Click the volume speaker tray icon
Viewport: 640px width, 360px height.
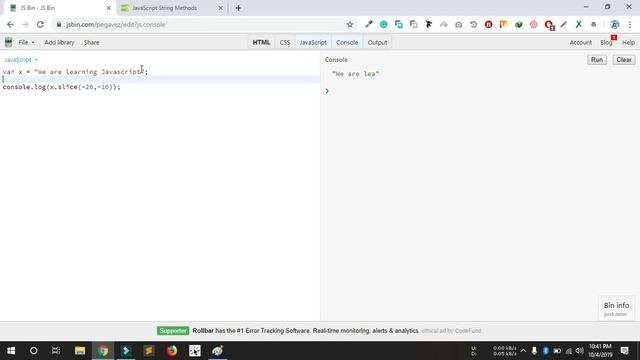coord(580,351)
